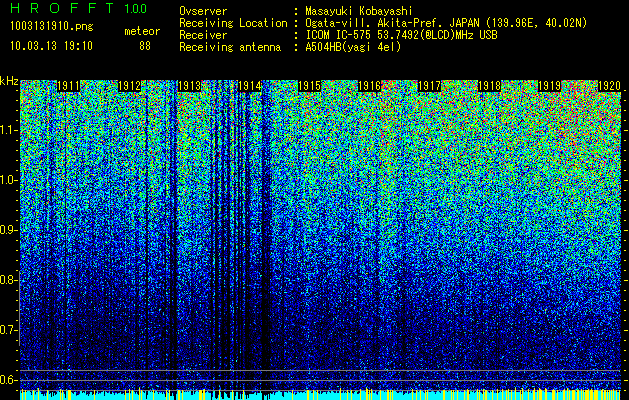Click the 1.1 frequency axis label
This screenshot has width=629, height=400.
8,130
